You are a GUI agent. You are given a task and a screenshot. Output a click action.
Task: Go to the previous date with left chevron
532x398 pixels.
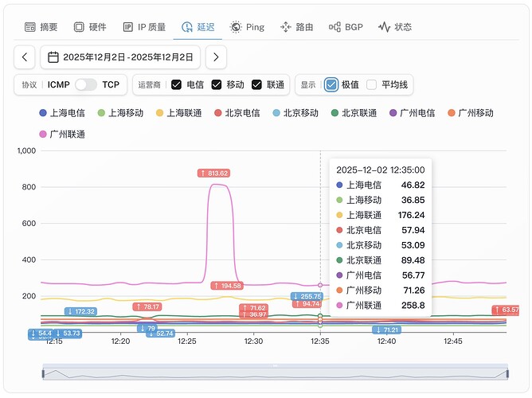pyautogui.click(x=25, y=57)
